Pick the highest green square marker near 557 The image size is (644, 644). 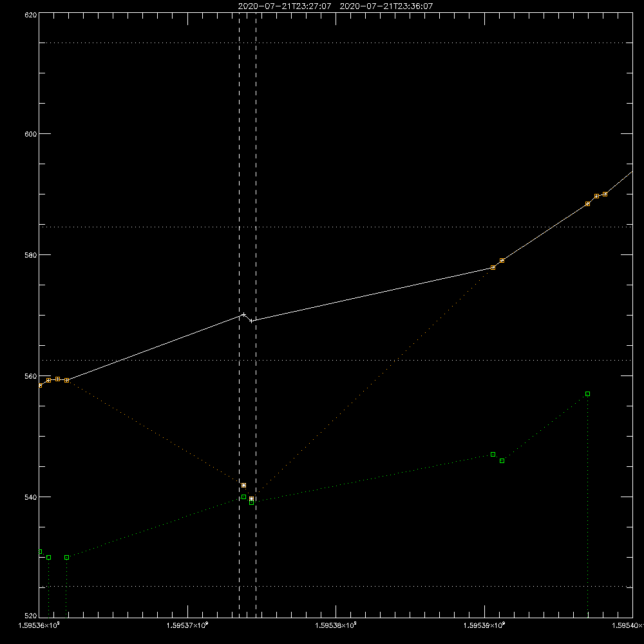point(588,394)
